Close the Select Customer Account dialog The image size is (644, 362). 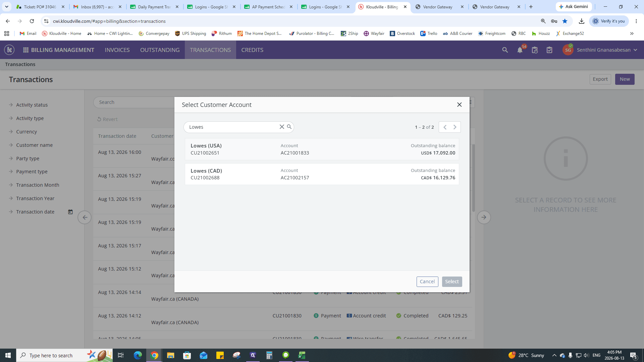click(x=459, y=105)
